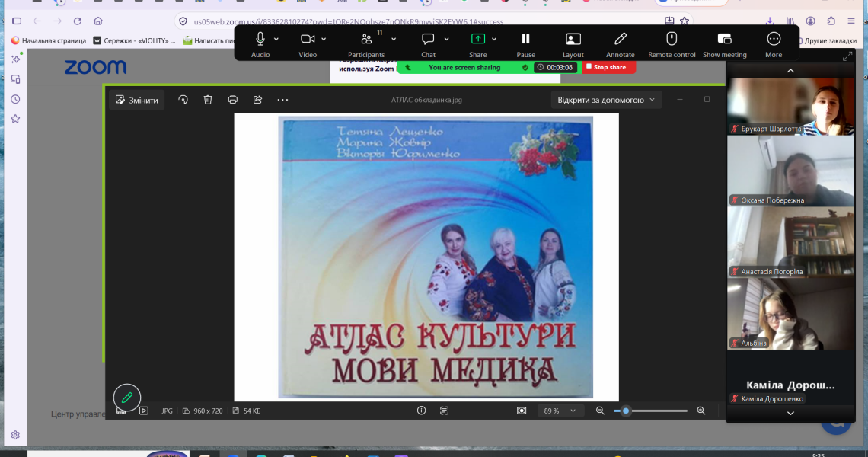868x457 pixels.
Task: Select Оксана Побережна video thumbnail
Action: pyautogui.click(x=790, y=171)
